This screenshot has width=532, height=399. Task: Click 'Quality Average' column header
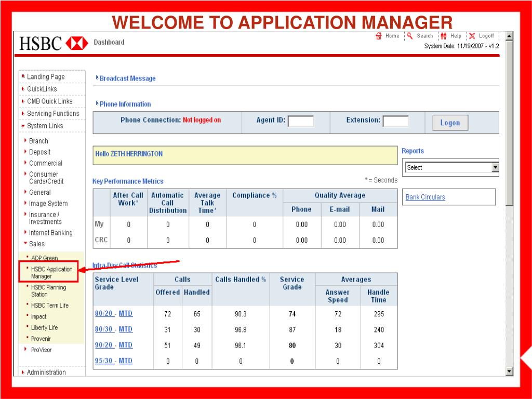pos(340,195)
